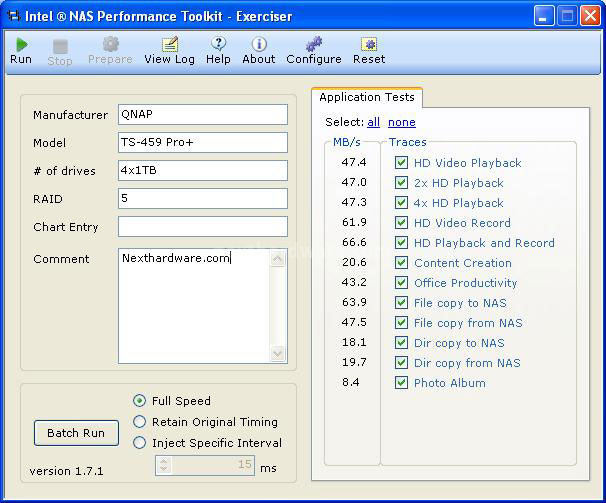
Task: Click the 66.6 MB/s result value
Action: [x=354, y=242]
